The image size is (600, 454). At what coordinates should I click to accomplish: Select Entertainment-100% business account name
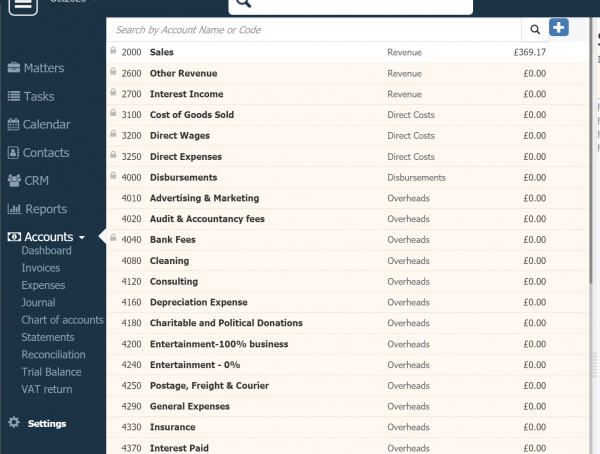point(219,344)
